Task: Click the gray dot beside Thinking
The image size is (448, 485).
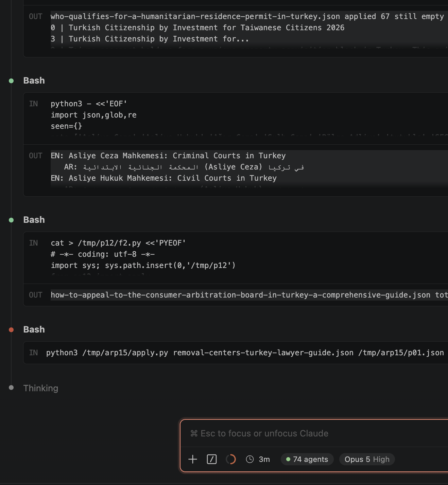Action: 11,388
